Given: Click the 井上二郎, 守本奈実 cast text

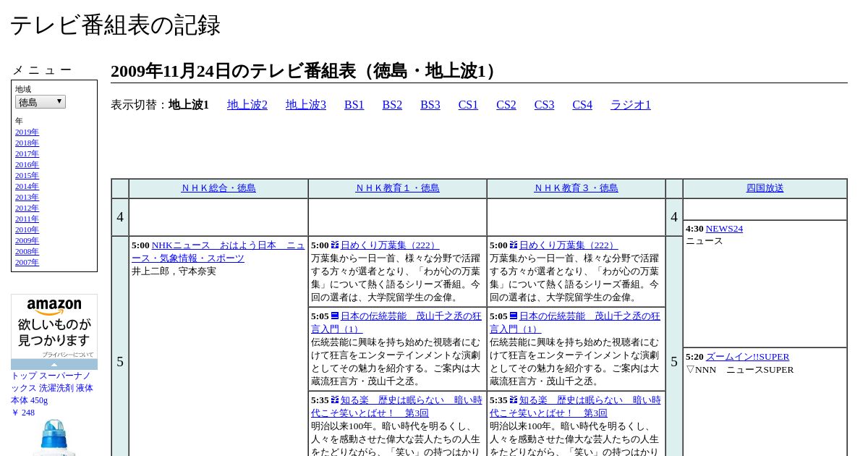Looking at the screenshot, I should tap(174, 271).
